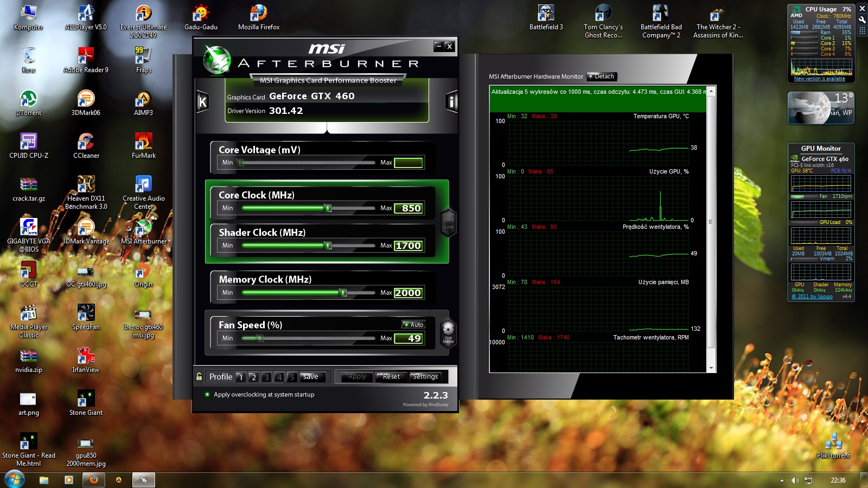Select the Battlefield 3 desktop shortcut

546,17
